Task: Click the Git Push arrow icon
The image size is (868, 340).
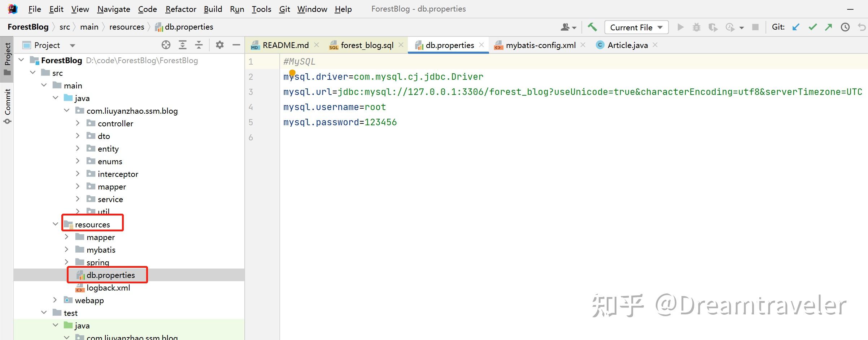Action: tap(829, 27)
